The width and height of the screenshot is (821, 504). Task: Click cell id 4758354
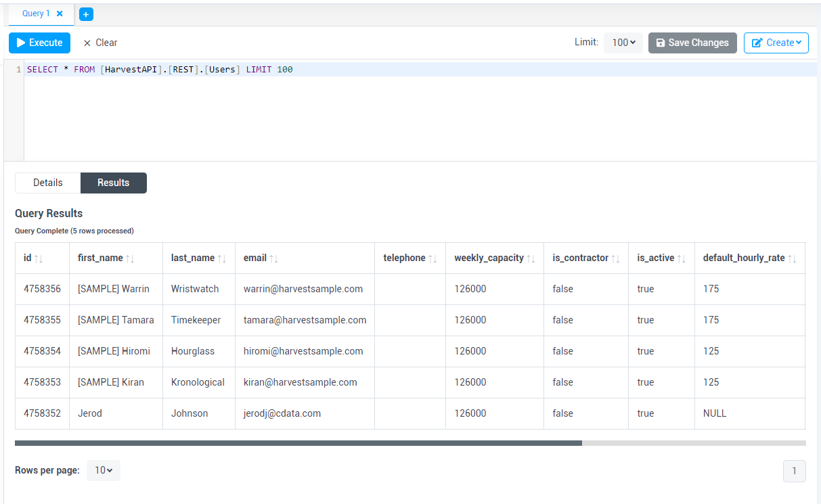click(42, 351)
